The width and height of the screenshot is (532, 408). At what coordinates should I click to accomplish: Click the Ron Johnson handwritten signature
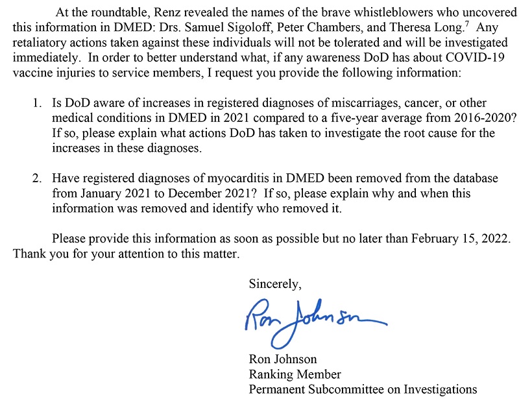coord(315,324)
